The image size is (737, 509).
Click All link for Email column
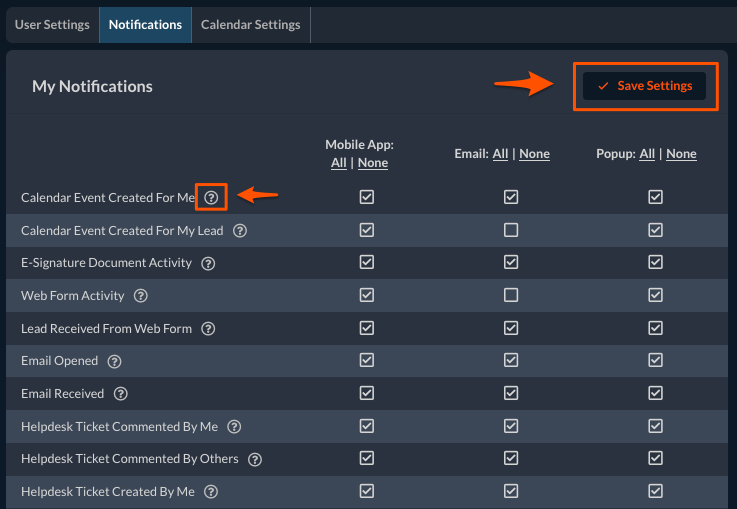(x=500, y=154)
